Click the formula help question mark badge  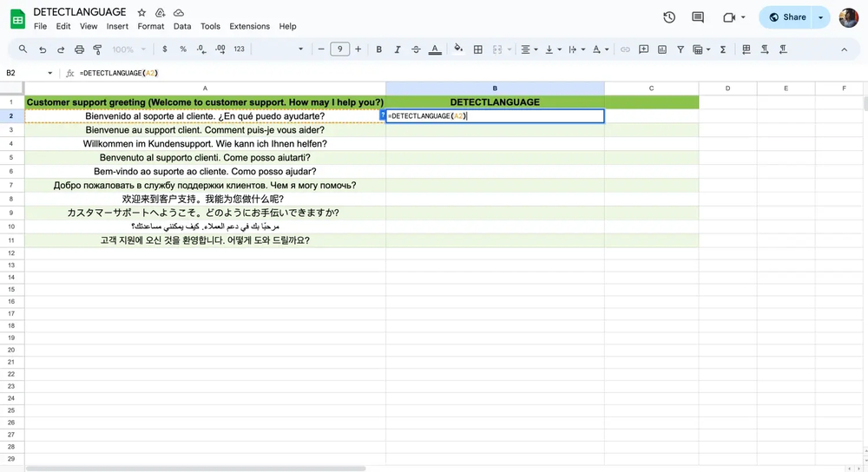coord(383,115)
